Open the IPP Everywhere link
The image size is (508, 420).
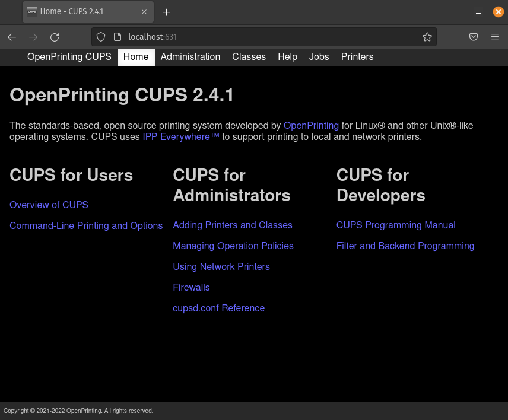click(x=180, y=136)
